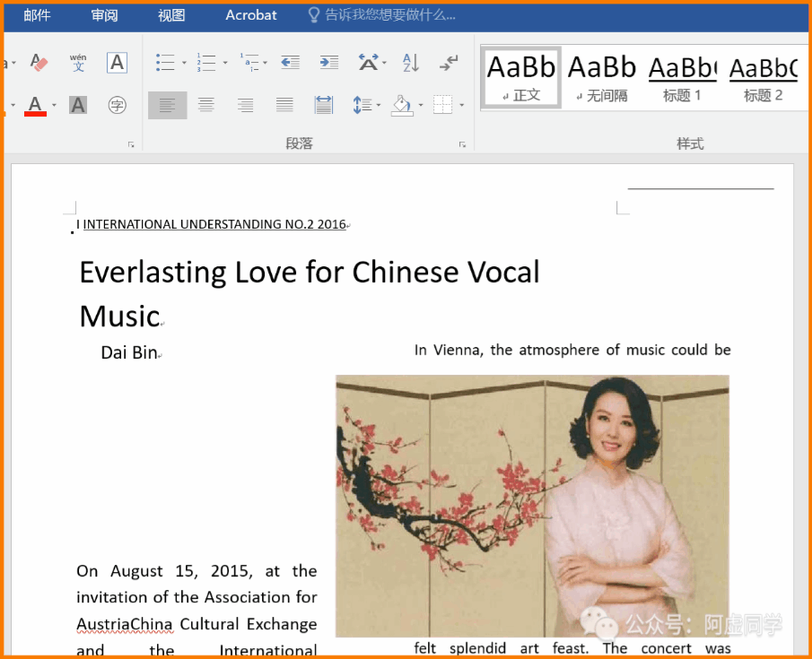Switch to the Acrobat tab
This screenshot has height=659, width=812.
pos(250,15)
